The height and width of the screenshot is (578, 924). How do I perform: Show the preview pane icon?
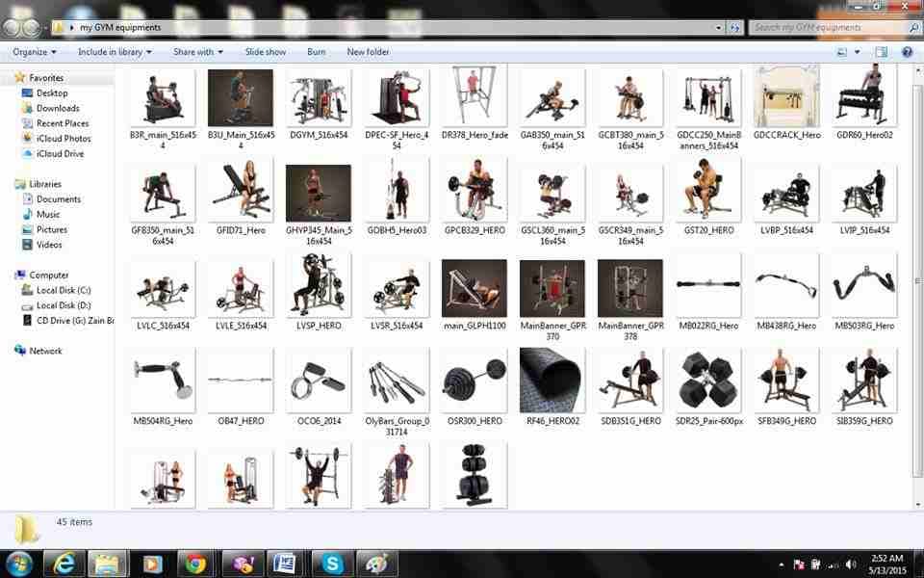pyautogui.click(x=881, y=52)
